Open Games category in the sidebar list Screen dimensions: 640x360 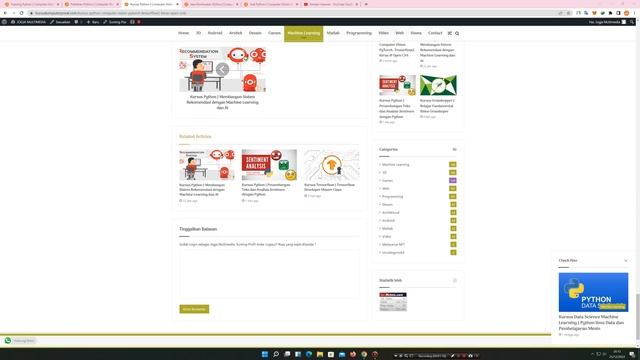tap(387, 180)
